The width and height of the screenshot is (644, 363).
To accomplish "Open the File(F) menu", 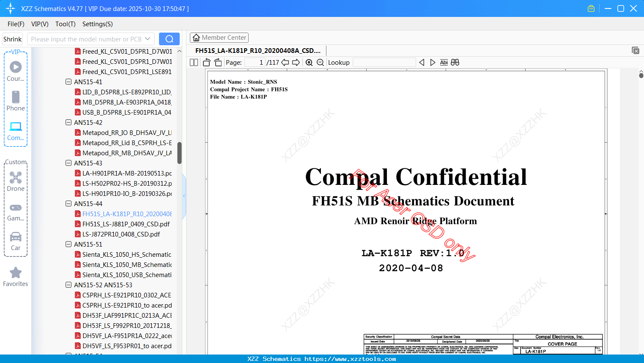I will (16, 24).
